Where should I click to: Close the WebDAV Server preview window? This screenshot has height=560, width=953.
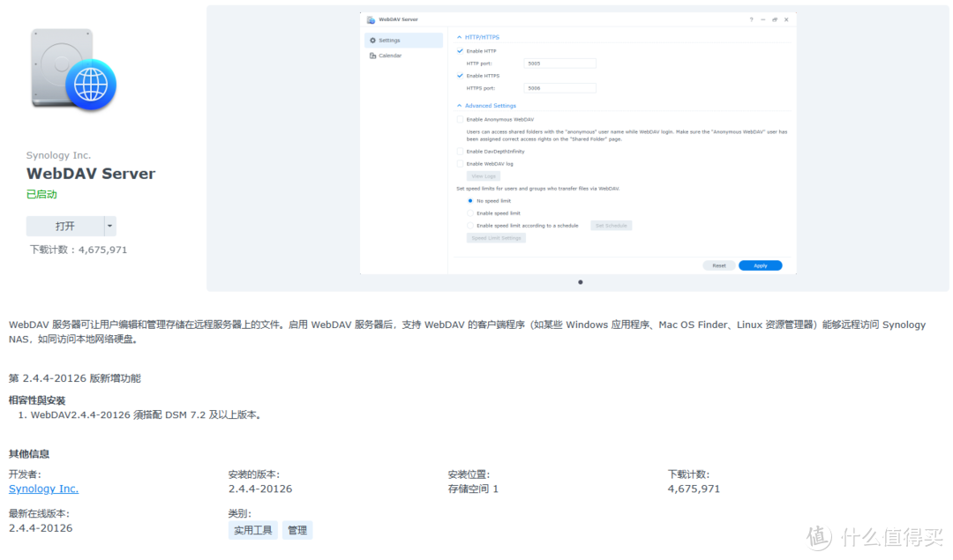click(786, 19)
